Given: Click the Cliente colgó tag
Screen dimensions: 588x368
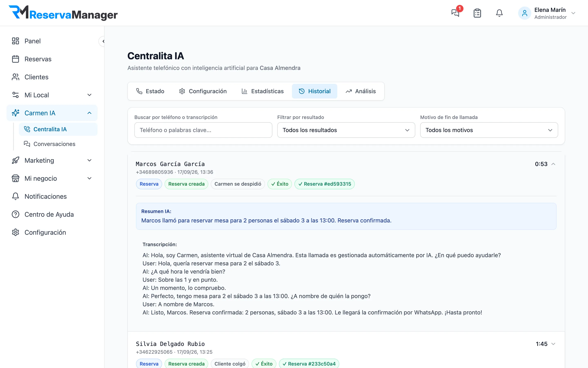Looking at the screenshot, I should 230,364.
